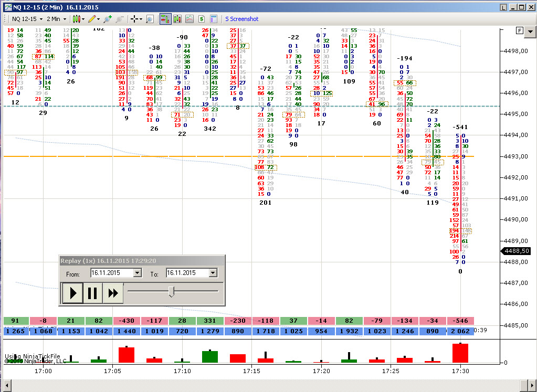This screenshot has height=392, width=537.
Task: Click the F button above price axis
Action: tap(520, 31)
